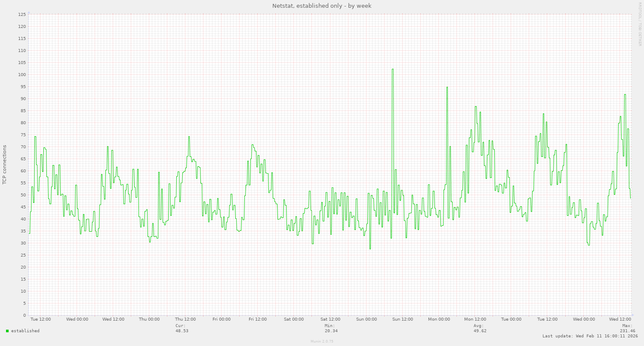Click the tallest spike peak above 100 connections
Viewport: 644px width, 346px height.
click(392, 69)
